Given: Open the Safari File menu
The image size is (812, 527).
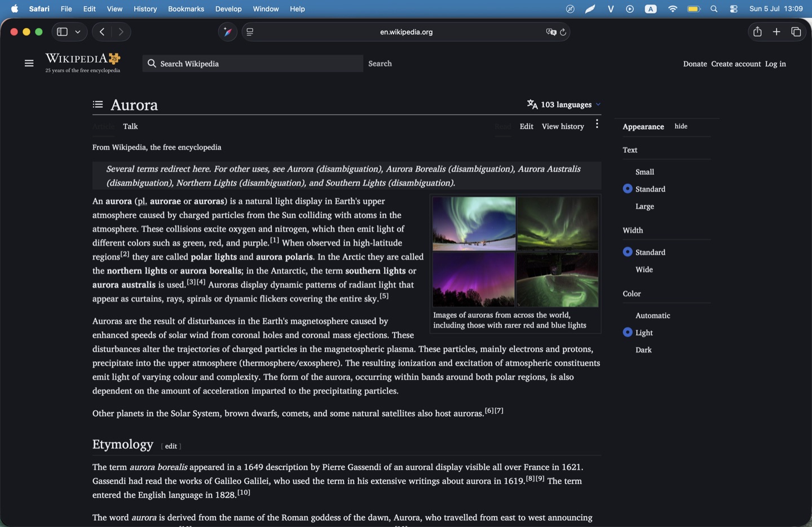Looking at the screenshot, I should (66, 9).
